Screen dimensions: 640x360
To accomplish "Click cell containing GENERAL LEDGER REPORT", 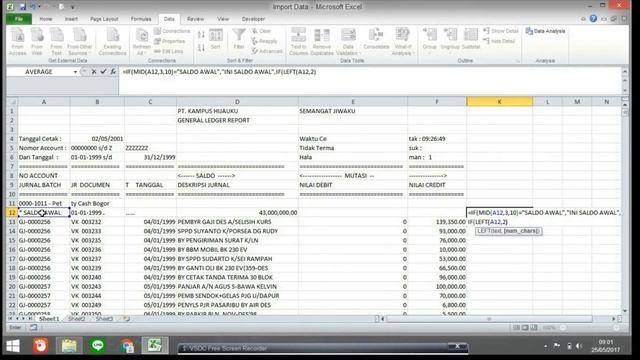I will click(x=238, y=120).
